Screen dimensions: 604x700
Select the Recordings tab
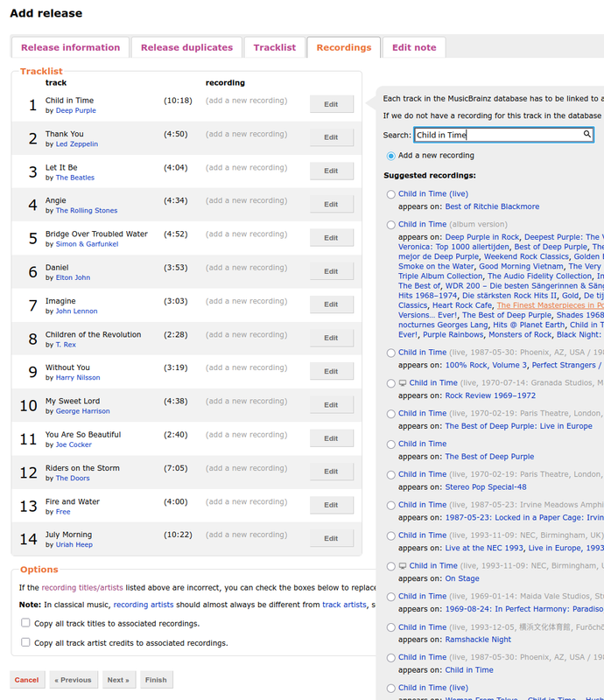click(344, 47)
